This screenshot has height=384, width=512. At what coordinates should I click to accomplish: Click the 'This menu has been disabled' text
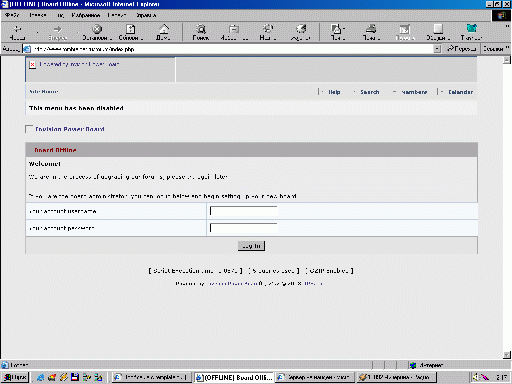pos(76,108)
